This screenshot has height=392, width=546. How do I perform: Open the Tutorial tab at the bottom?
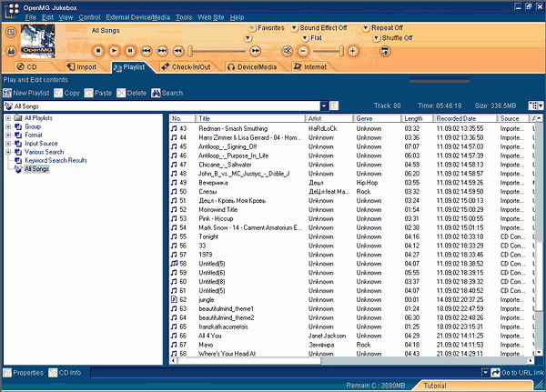tap(435, 386)
